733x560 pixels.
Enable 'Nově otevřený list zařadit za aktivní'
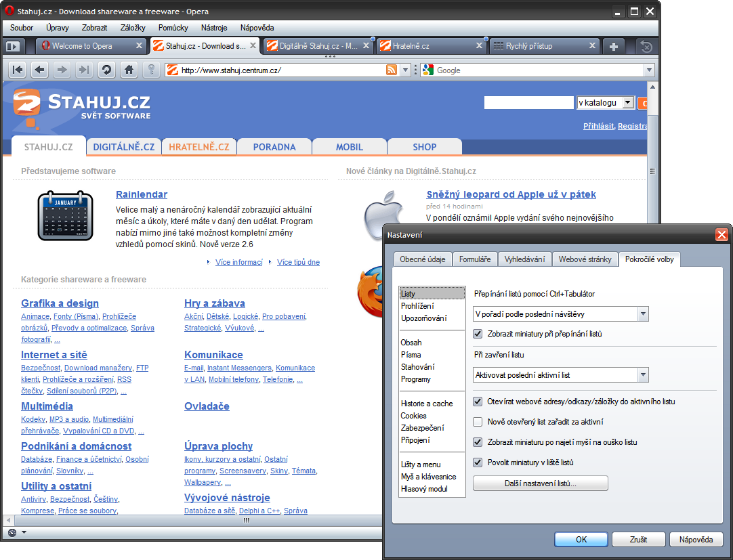pyautogui.click(x=478, y=422)
